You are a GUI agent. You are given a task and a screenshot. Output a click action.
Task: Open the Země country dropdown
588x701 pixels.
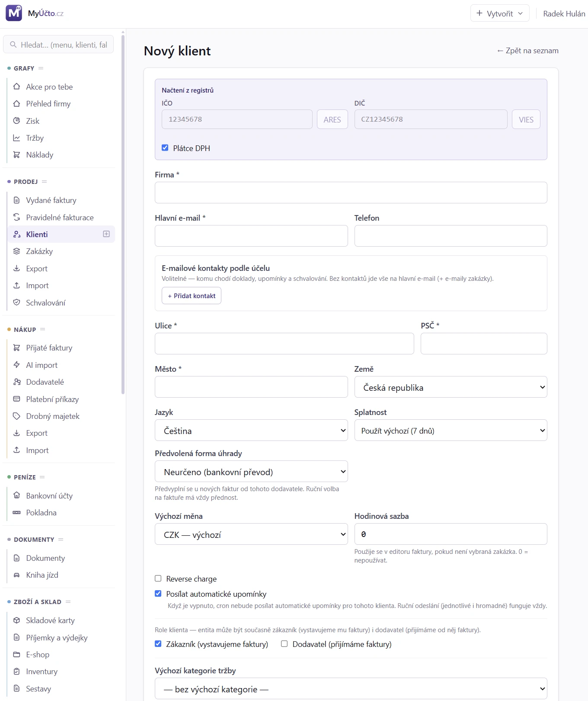click(x=451, y=387)
